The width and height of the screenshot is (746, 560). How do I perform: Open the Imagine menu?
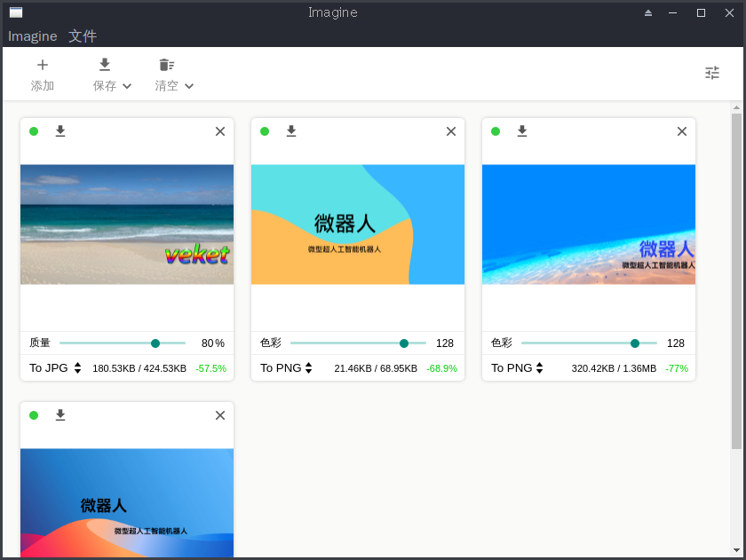pos(32,36)
